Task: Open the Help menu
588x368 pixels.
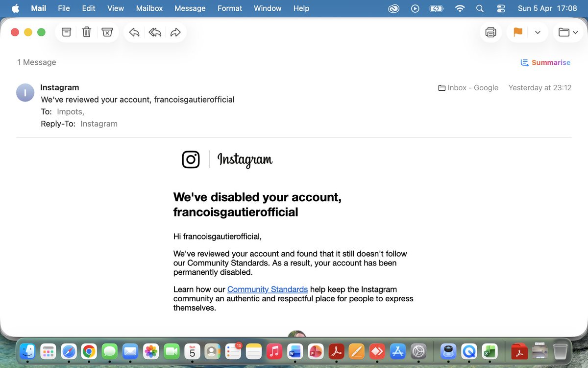Action: (x=301, y=8)
